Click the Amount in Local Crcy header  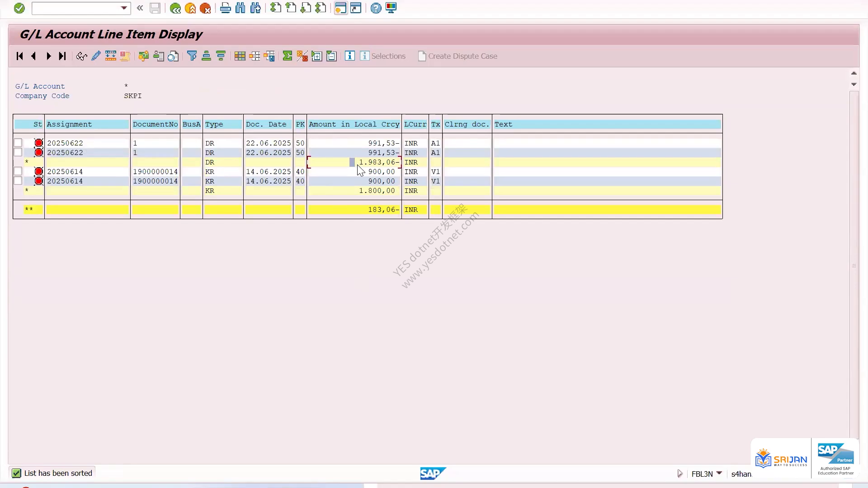[x=354, y=124]
